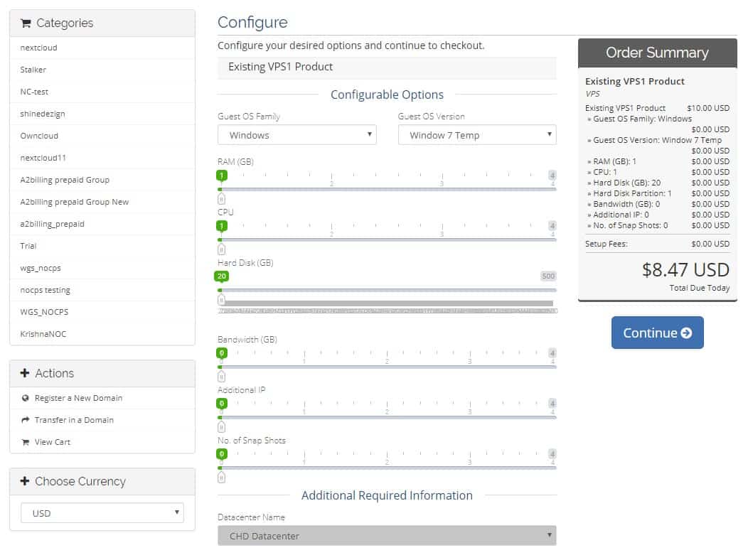Open the Datacenter Name dropdown
Viewport: 748px width, 560px height.
pos(387,536)
